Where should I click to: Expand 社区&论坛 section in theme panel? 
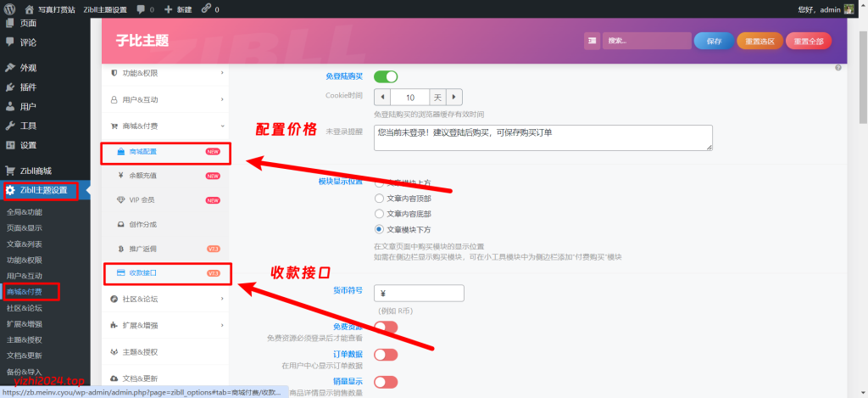click(165, 299)
